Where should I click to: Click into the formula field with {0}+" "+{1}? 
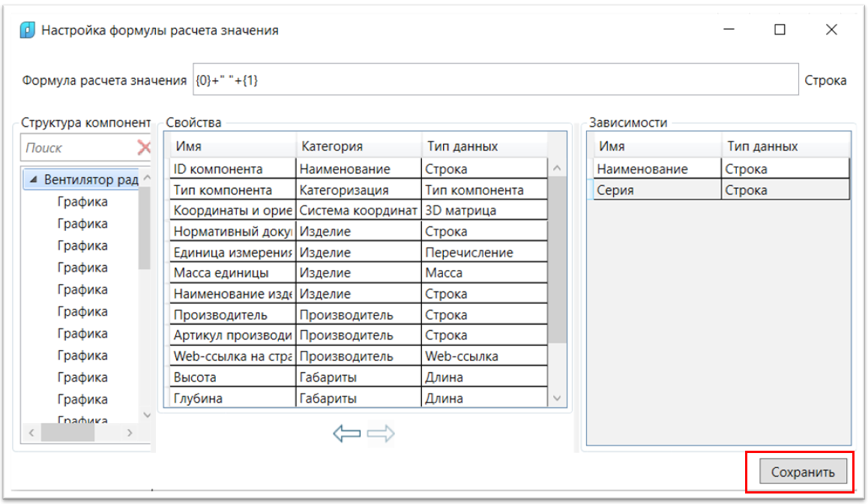click(x=495, y=79)
